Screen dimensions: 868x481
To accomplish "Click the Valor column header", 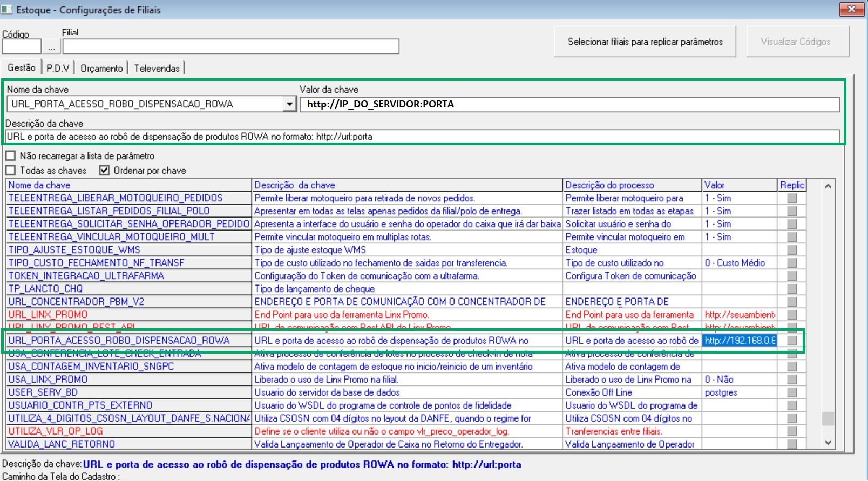I will pos(740,185).
